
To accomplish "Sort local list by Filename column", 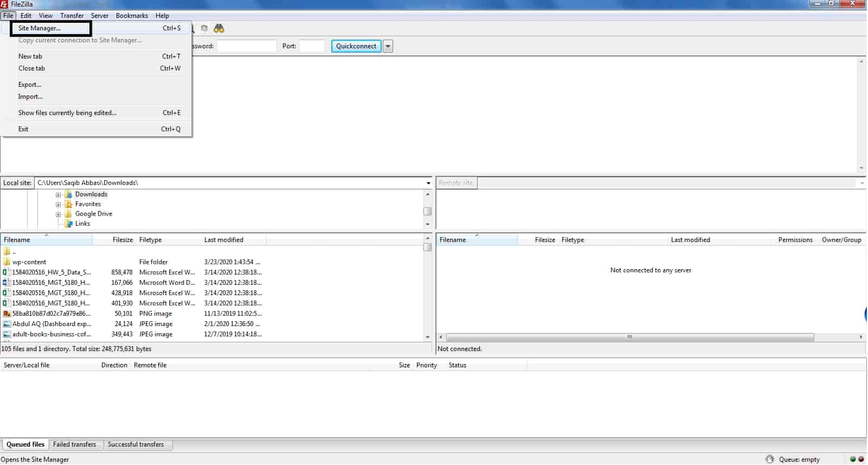I will point(47,239).
